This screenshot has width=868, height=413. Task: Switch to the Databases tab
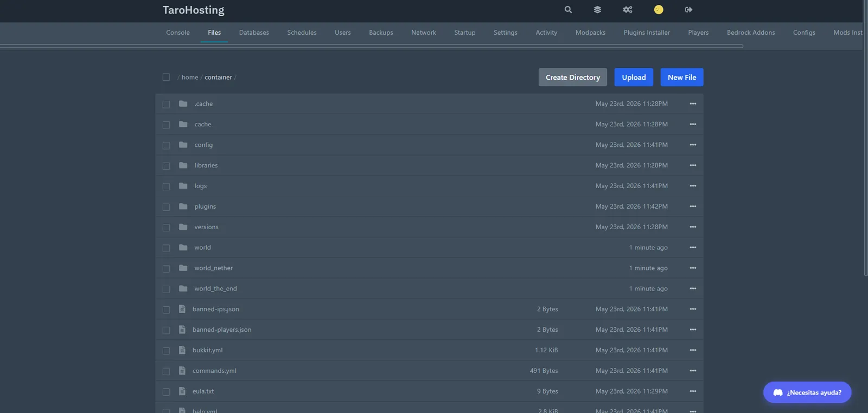(x=254, y=33)
